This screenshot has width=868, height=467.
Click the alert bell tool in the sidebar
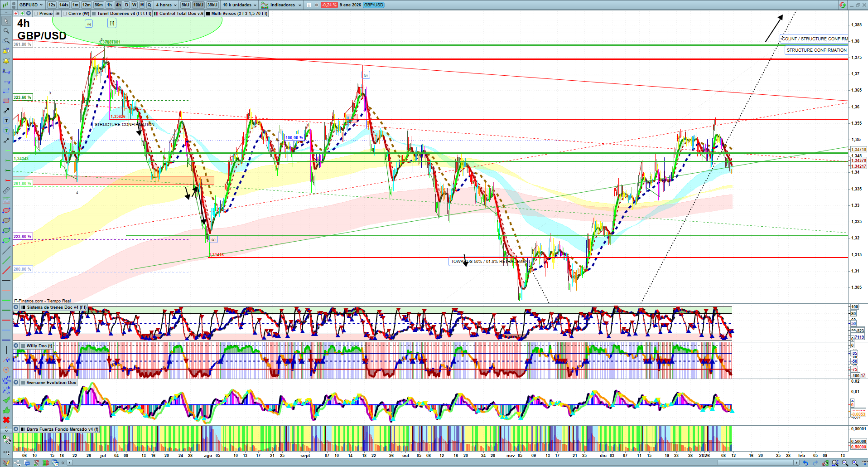tap(6, 61)
